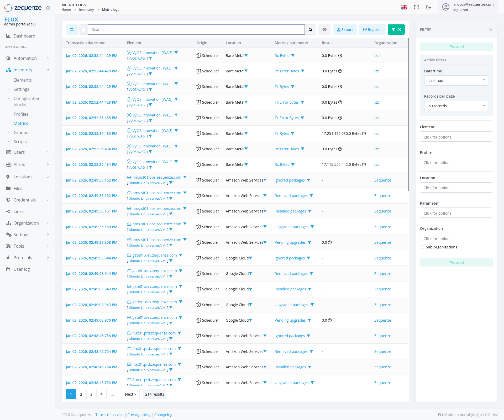Click filter funnel next to Rx Bytes first row
Image resolution: width=504 pixels, height=420 pixels.
(293, 56)
